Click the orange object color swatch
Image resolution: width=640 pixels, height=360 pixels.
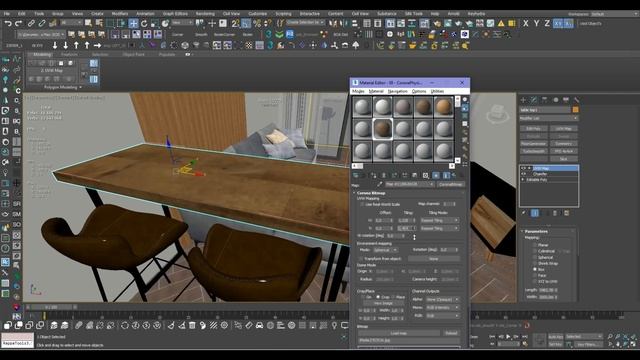coord(576,110)
